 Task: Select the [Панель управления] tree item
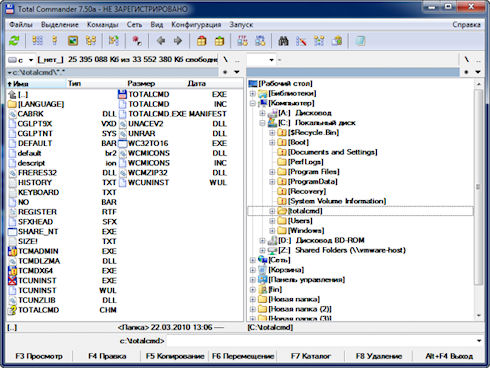307,280
